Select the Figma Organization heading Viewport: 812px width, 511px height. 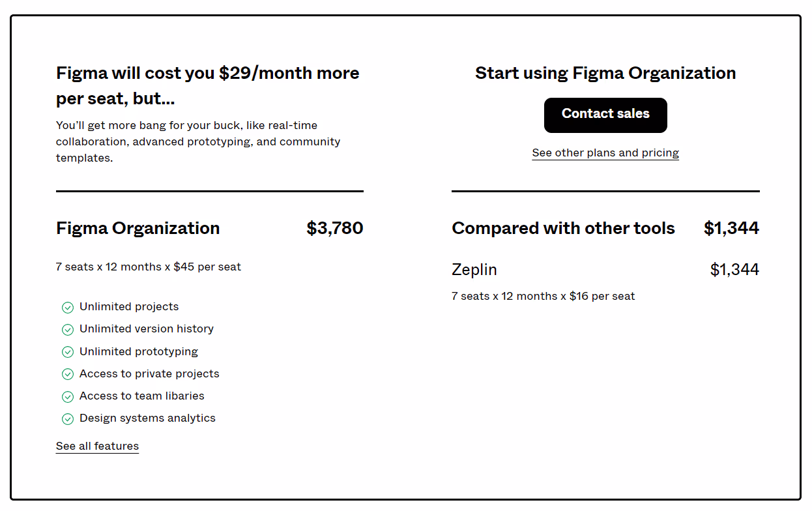coord(138,228)
